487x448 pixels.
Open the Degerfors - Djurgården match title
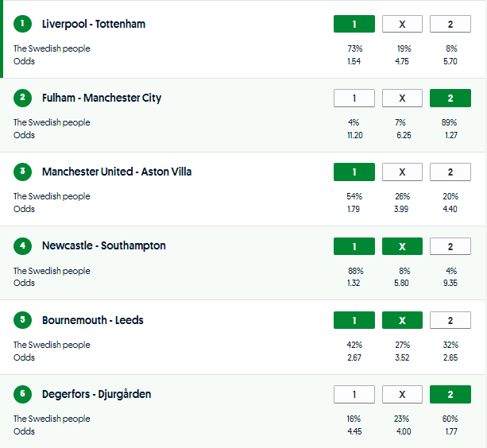96,394
